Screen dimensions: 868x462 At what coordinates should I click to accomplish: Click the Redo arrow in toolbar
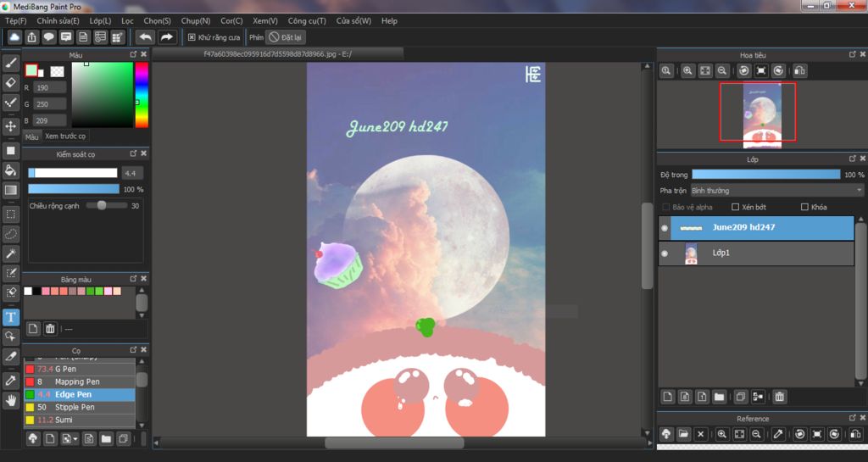tap(166, 37)
